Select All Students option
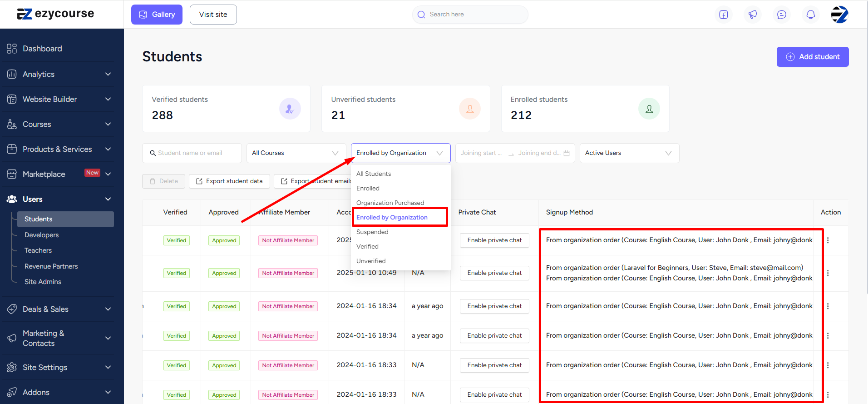 point(401,174)
